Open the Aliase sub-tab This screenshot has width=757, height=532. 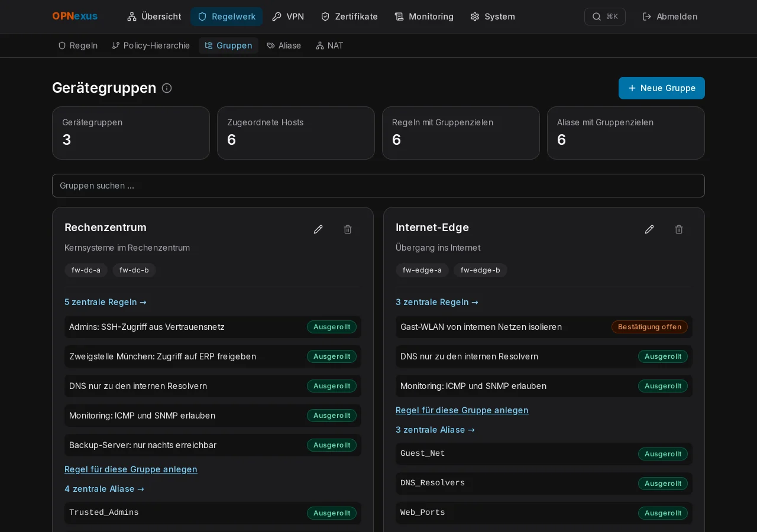coord(284,46)
